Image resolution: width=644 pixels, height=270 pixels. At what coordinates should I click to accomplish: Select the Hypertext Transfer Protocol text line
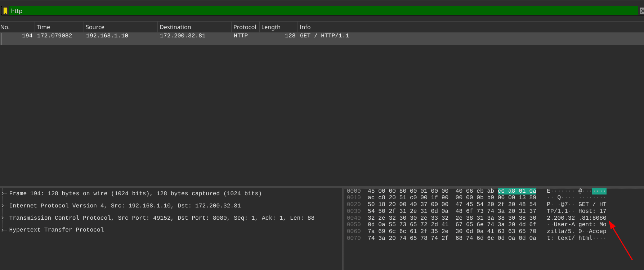pos(57,230)
